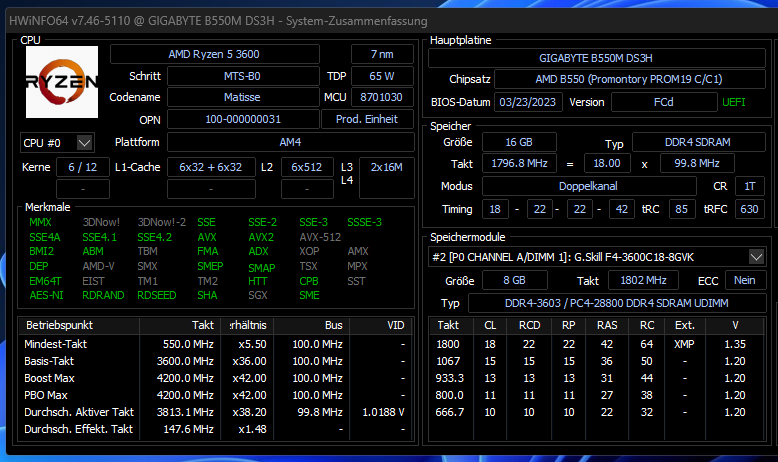Select the 800.0 timing row
778x462 pixels.
[596, 395]
